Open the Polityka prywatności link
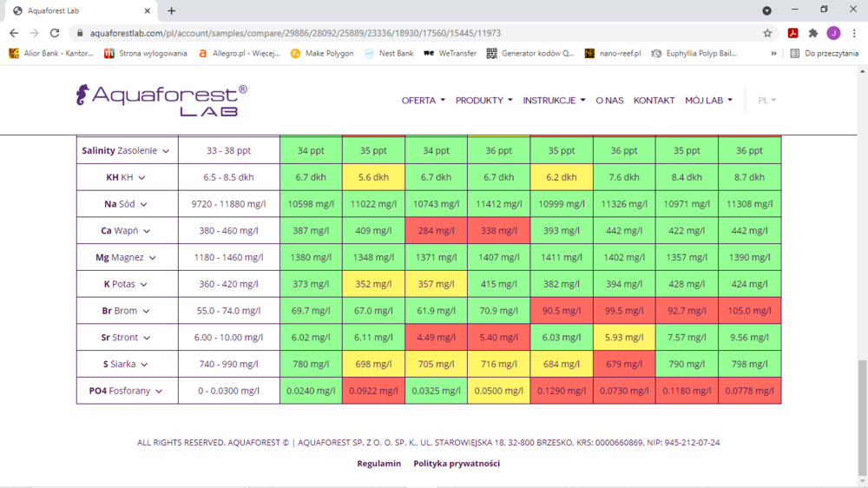The image size is (868, 488). click(x=457, y=464)
